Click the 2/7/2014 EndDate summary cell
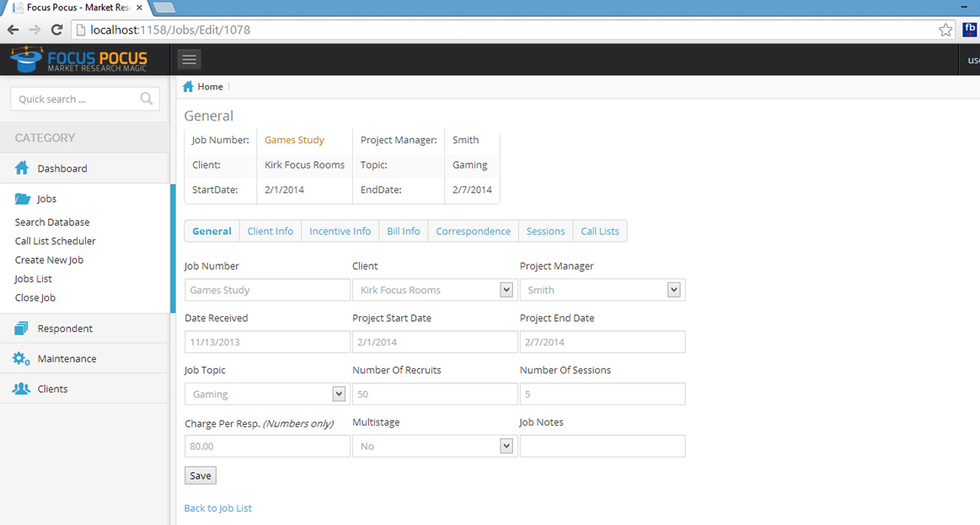980x525 pixels. click(472, 190)
